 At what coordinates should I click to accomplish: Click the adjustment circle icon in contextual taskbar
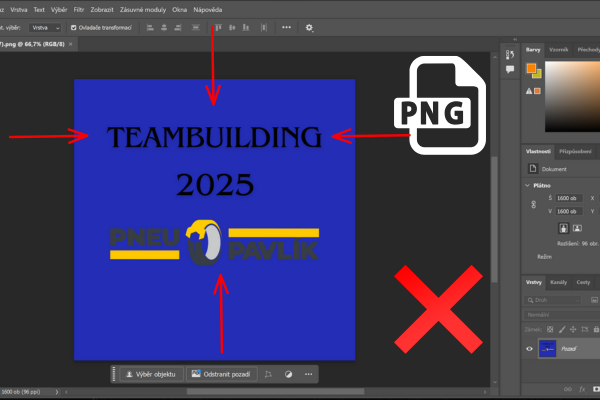click(288, 374)
